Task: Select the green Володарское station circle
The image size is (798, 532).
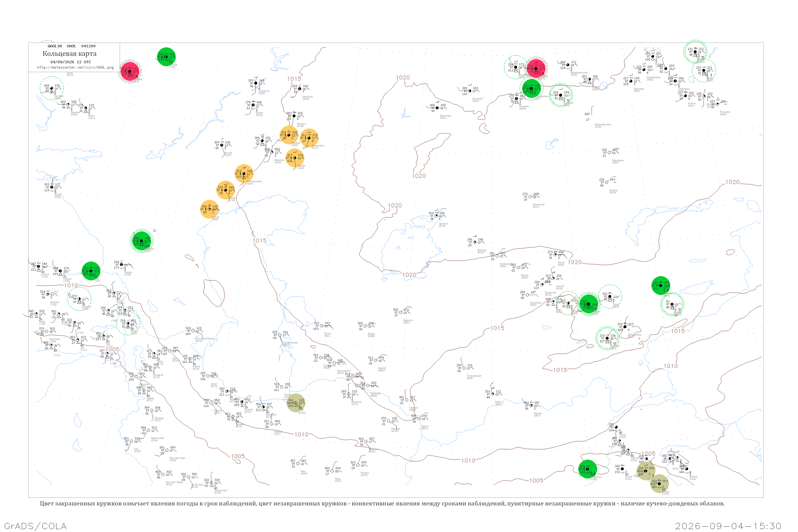Action: click(532, 89)
